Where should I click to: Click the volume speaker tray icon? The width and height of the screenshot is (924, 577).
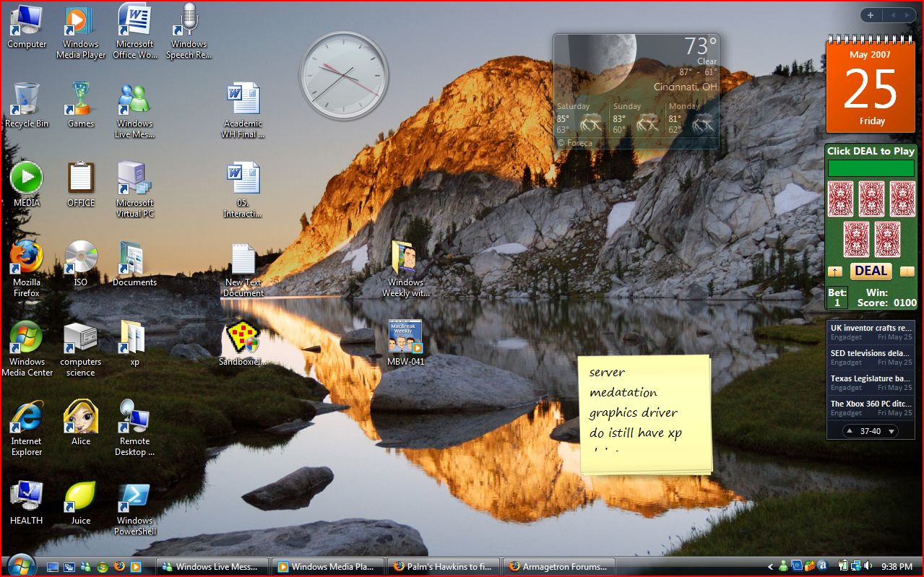pyautogui.click(x=868, y=566)
